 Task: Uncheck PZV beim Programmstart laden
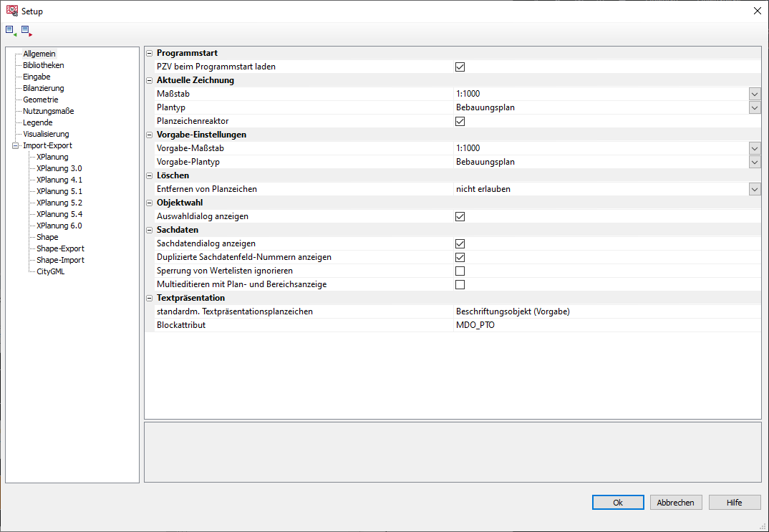(460, 67)
